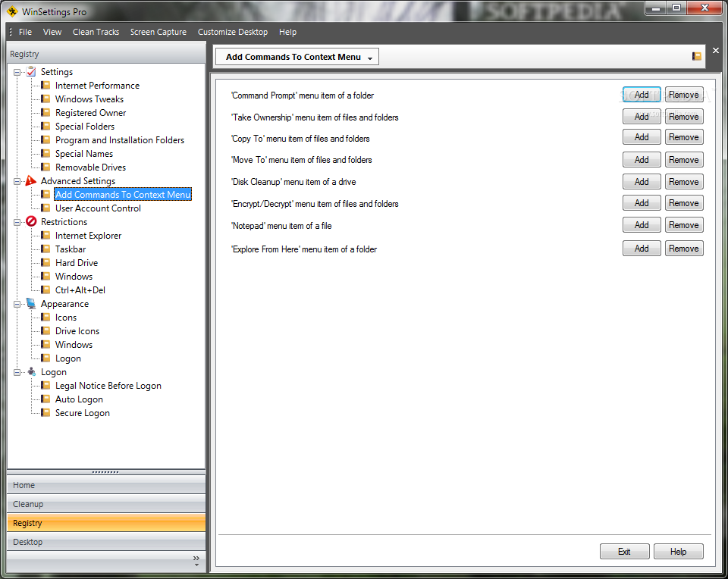Switch to the Cleanup pane
728x579 pixels.
pos(106,504)
